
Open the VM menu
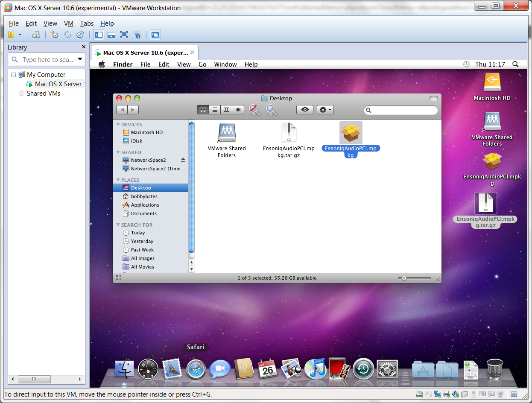coord(68,23)
